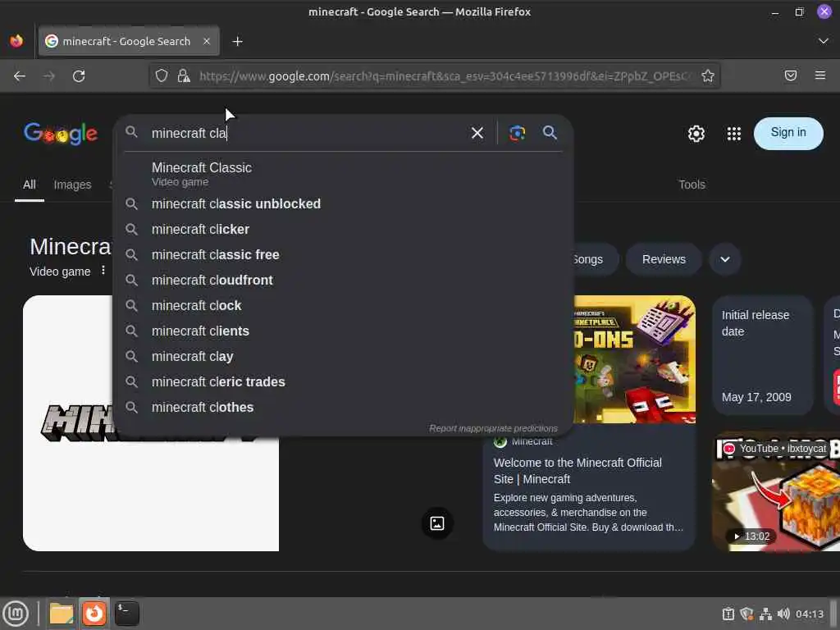
Task: Open the Firefox hamburger application menu
Action: [819, 75]
